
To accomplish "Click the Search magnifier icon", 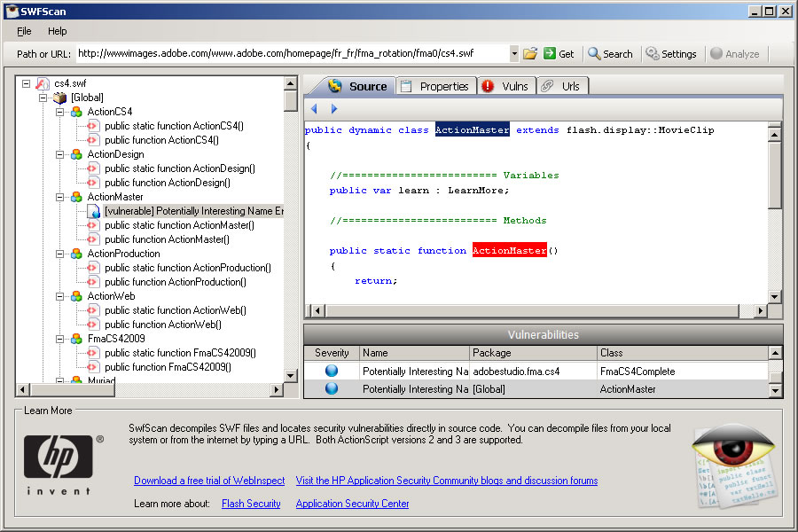I will [594, 53].
